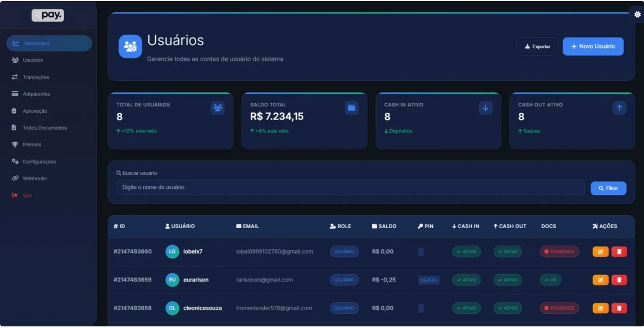Open Transações in the sidebar
Viewport: 644px width, 328px height.
coord(36,77)
